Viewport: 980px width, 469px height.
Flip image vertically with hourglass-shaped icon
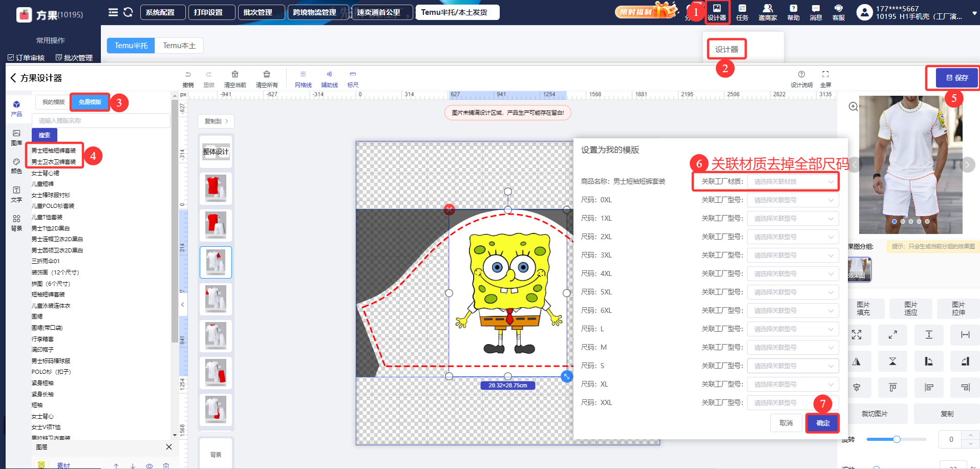coord(892,361)
